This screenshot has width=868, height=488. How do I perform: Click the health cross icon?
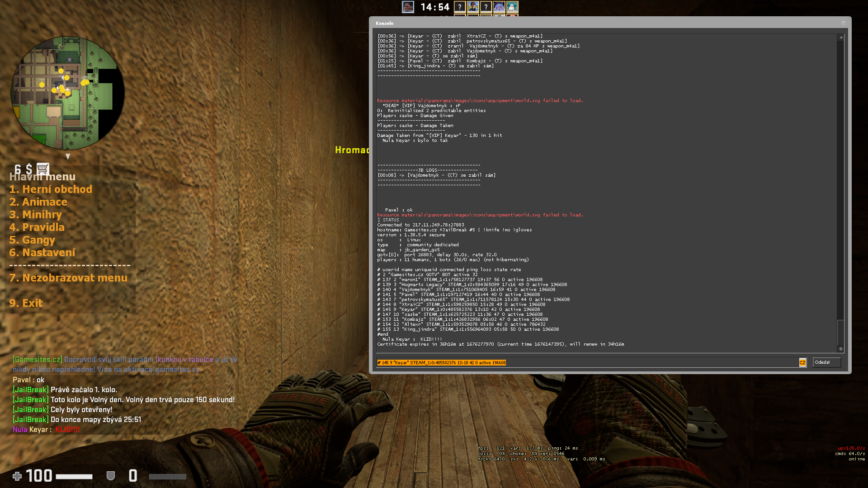(x=17, y=476)
